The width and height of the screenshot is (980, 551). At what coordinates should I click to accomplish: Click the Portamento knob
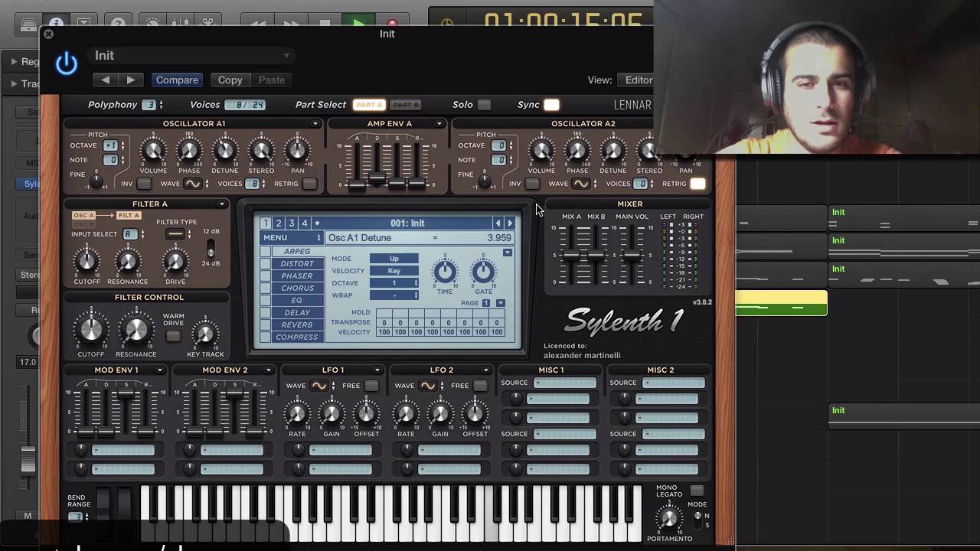pos(669,519)
